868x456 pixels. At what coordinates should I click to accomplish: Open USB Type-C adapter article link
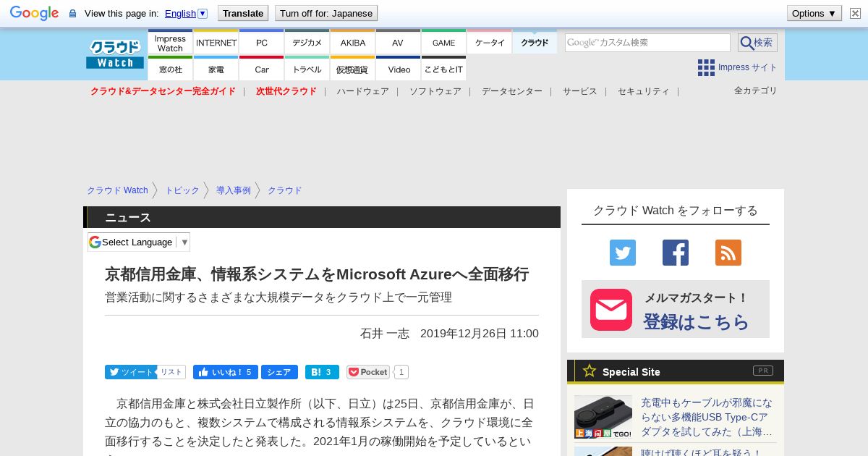(707, 417)
